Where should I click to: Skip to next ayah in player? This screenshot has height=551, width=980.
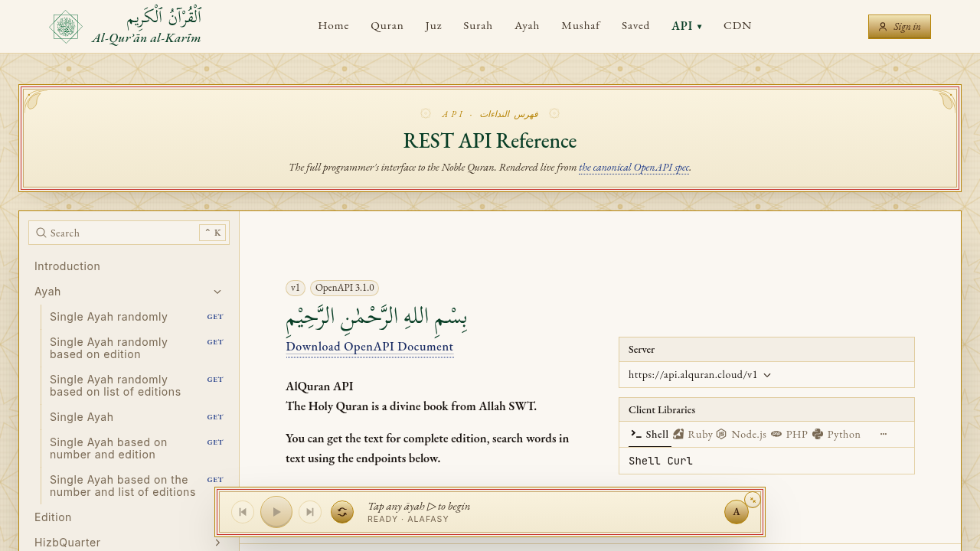[310, 512]
